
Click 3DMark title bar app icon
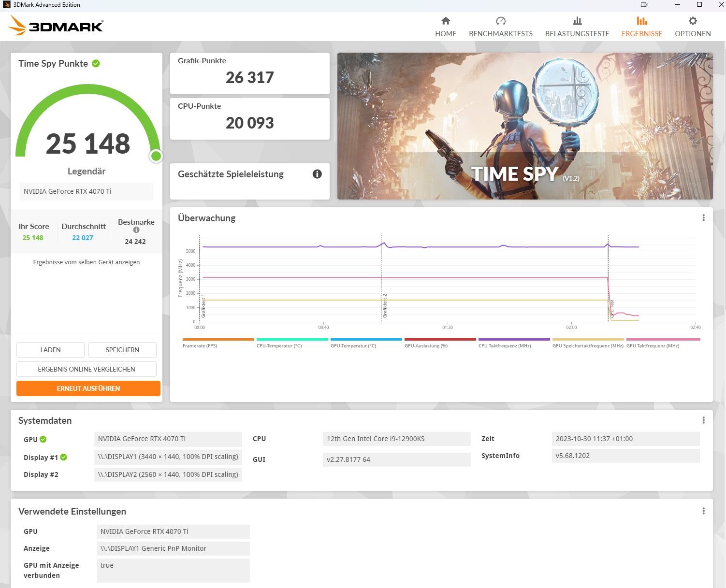pos(6,4)
